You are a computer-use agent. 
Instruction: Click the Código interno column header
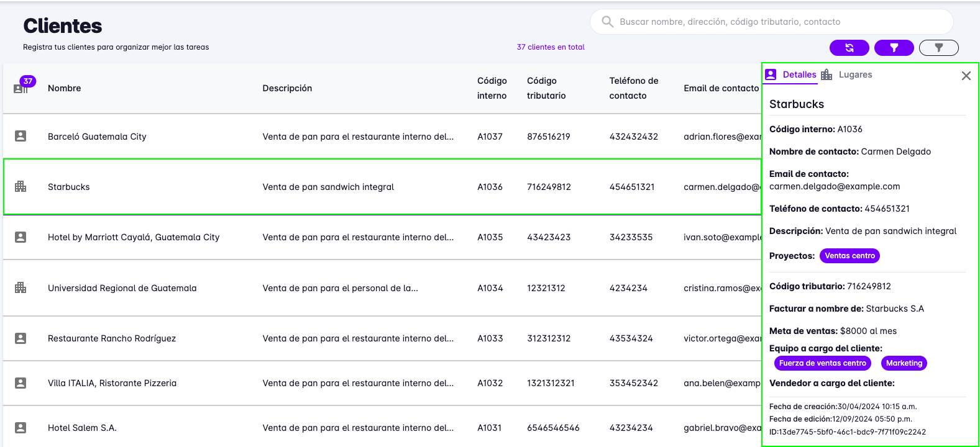[x=492, y=88]
